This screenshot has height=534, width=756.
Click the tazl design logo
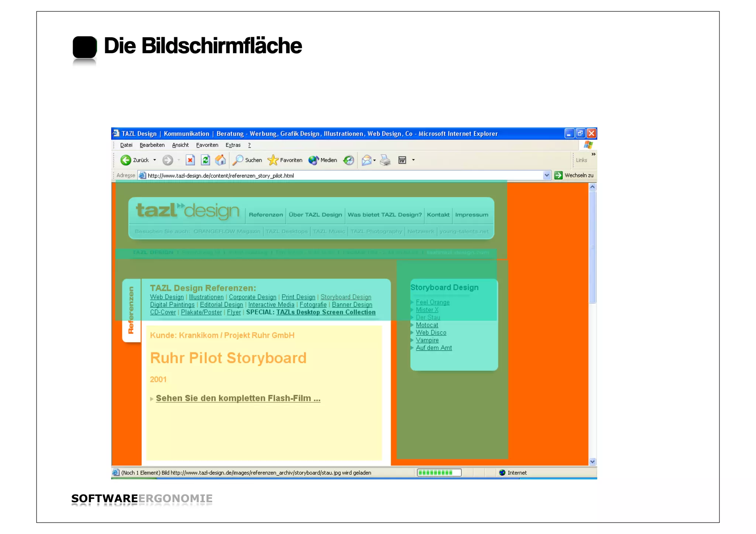click(x=188, y=211)
